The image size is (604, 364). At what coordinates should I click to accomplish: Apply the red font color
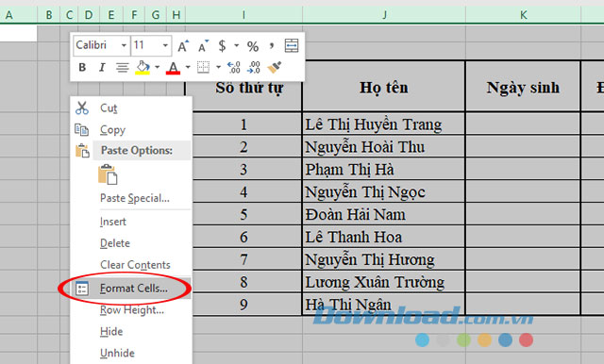click(x=174, y=68)
